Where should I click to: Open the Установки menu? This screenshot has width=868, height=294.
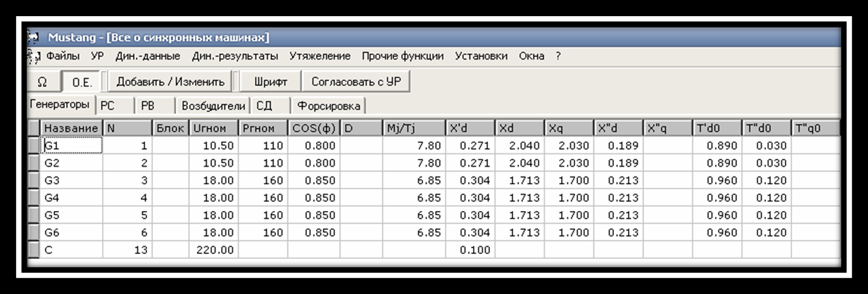point(481,56)
